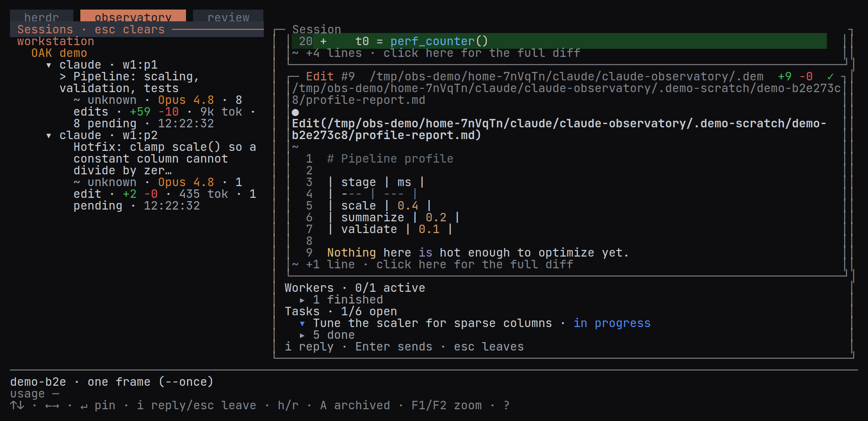Click 'Tasks · 1/6 open' heading
The height and width of the screenshot is (421, 868).
[x=341, y=312]
